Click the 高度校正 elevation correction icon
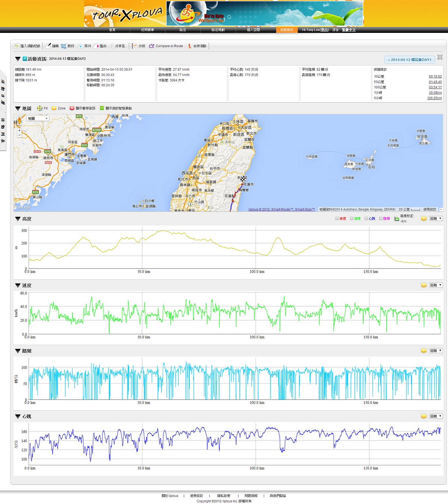 coord(397,219)
